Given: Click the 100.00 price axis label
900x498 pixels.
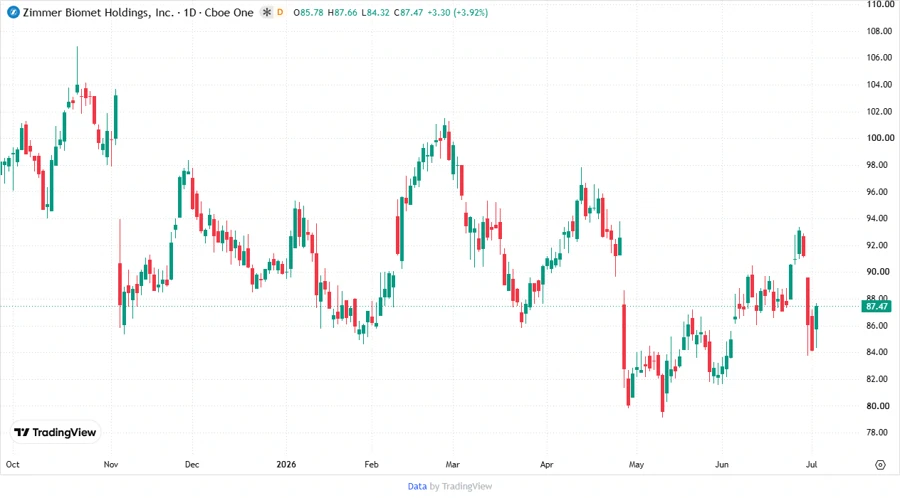Looking at the screenshot, I should [x=880, y=138].
